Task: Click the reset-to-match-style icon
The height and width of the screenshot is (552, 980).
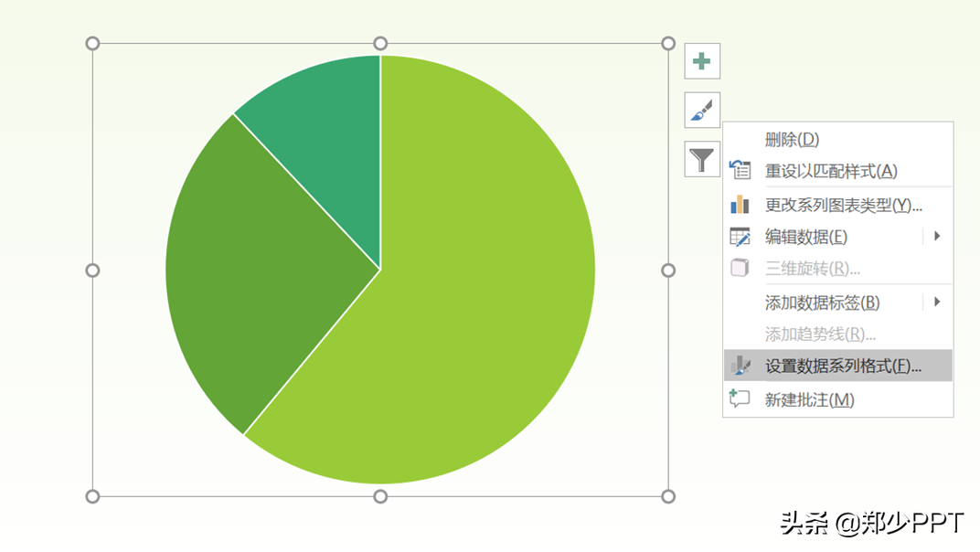Action: click(740, 170)
